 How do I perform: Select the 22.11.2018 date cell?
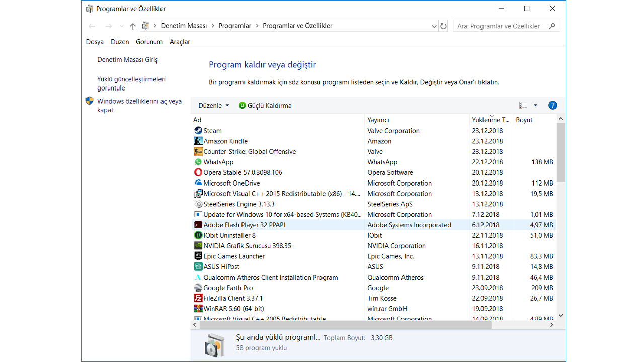coord(488,235)
